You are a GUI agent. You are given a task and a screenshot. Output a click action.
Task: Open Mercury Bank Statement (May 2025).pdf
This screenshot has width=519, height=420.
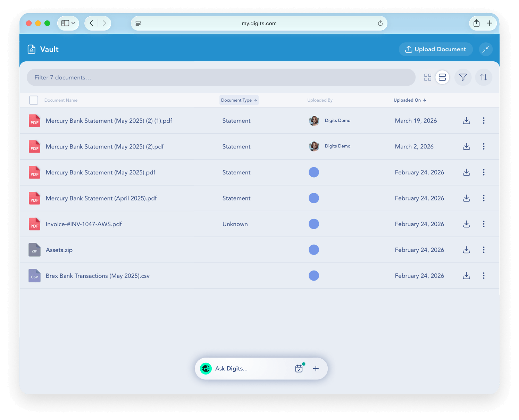[100, 172]
